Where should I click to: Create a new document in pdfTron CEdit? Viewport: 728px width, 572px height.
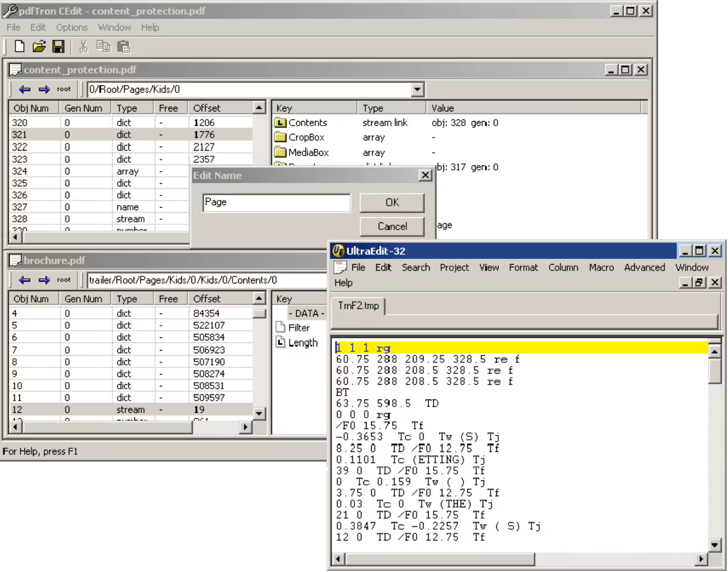pyautogui.click(x=18, y=47)
